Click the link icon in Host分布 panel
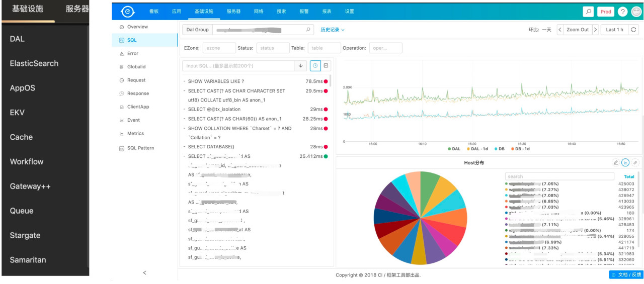Screen dimensions: 644x284 (x=635, y=163)
